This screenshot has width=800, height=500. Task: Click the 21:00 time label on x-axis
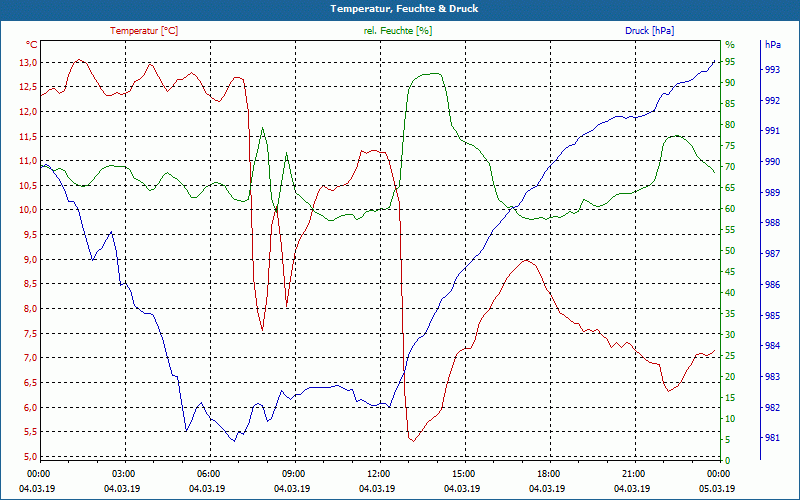(633, 474)
